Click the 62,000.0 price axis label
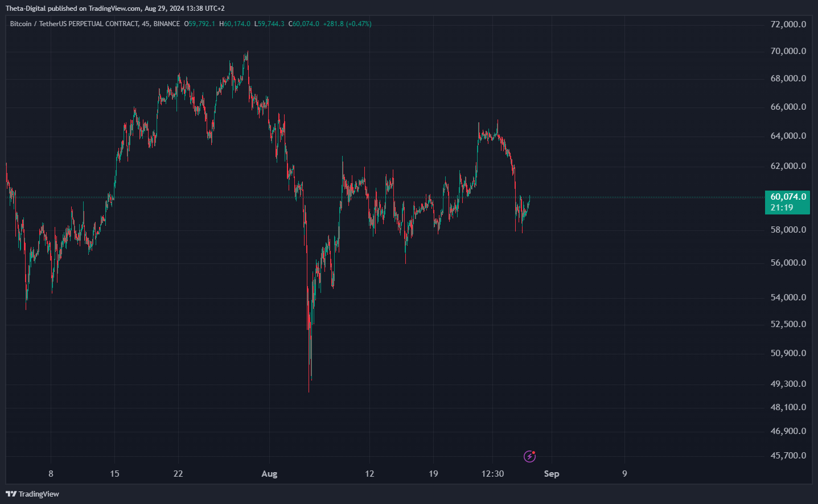 pyautogui.click(x=788, y=166)
